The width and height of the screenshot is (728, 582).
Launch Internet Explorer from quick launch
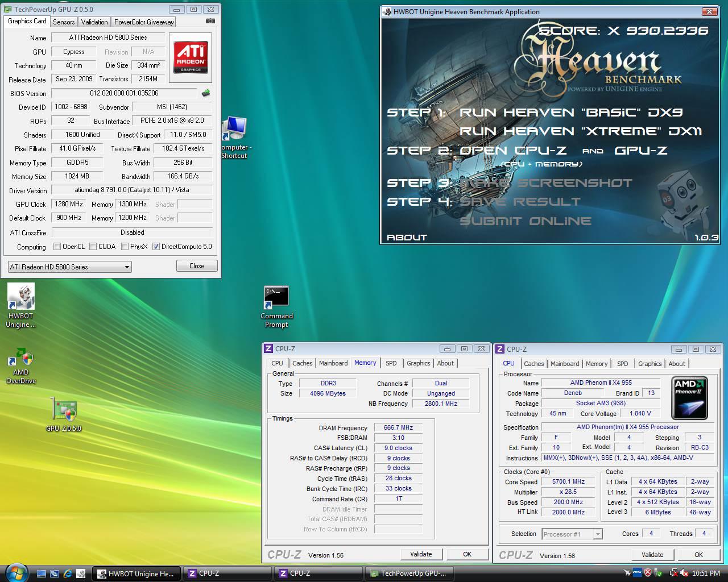(68, 573)
